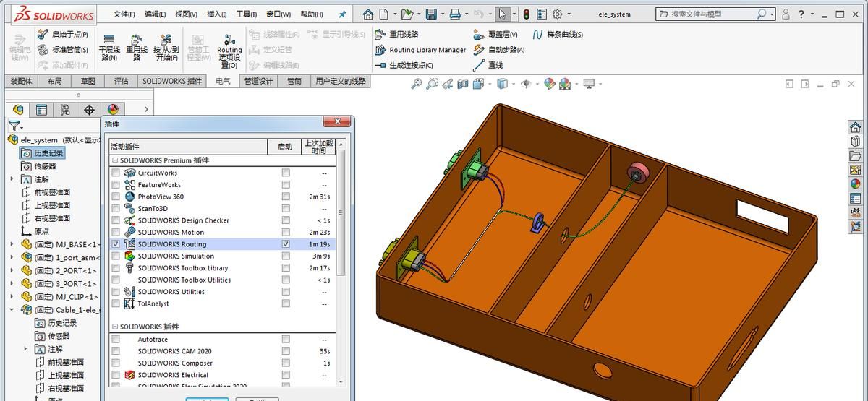This screenshot has height=401, width=868.
Task: Enable the TolAnalyst add-in checkbox
Action: tap(116, 304)
